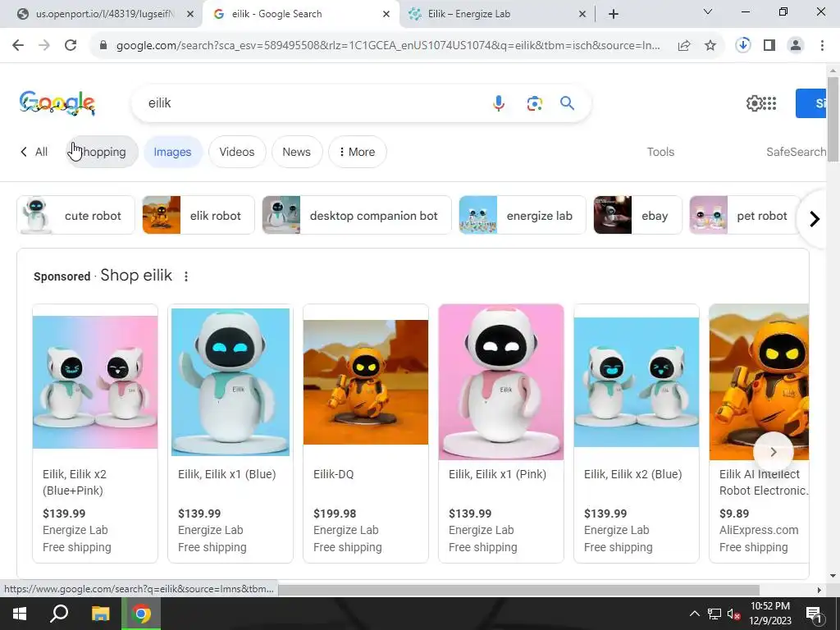
Task: Open the notification center icon
Action: [814, 614]
